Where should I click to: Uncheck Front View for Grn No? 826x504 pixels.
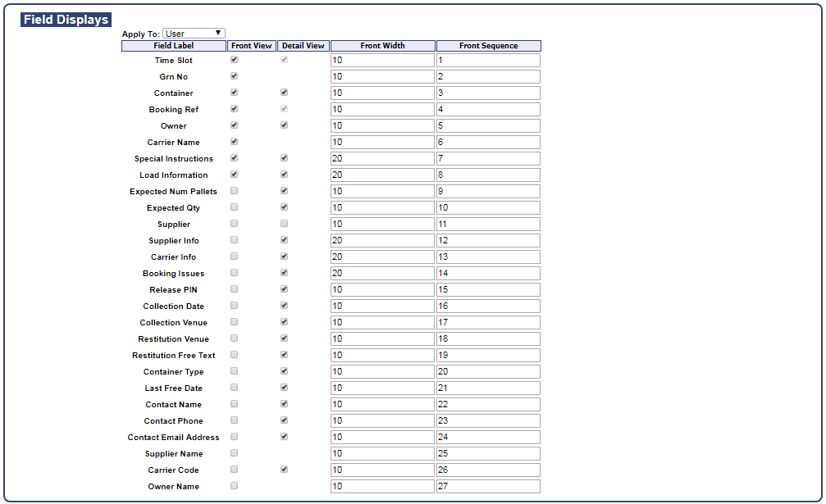click(x=234, y=75)
